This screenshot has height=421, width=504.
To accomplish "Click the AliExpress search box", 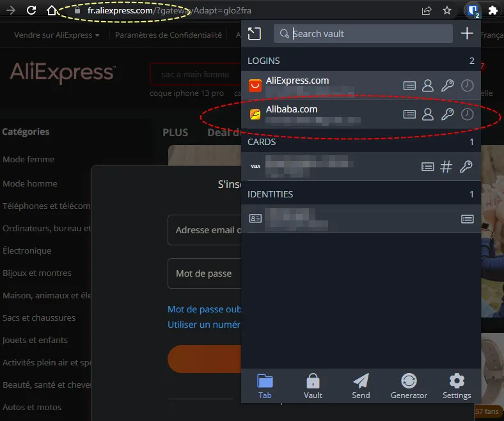I will [196, 75].
